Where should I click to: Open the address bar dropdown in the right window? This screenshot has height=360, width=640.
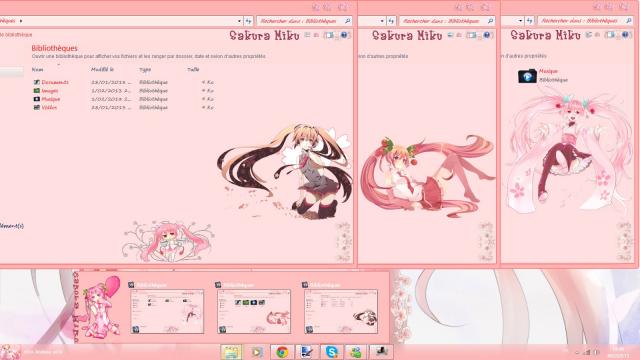(x=520, y=20)
